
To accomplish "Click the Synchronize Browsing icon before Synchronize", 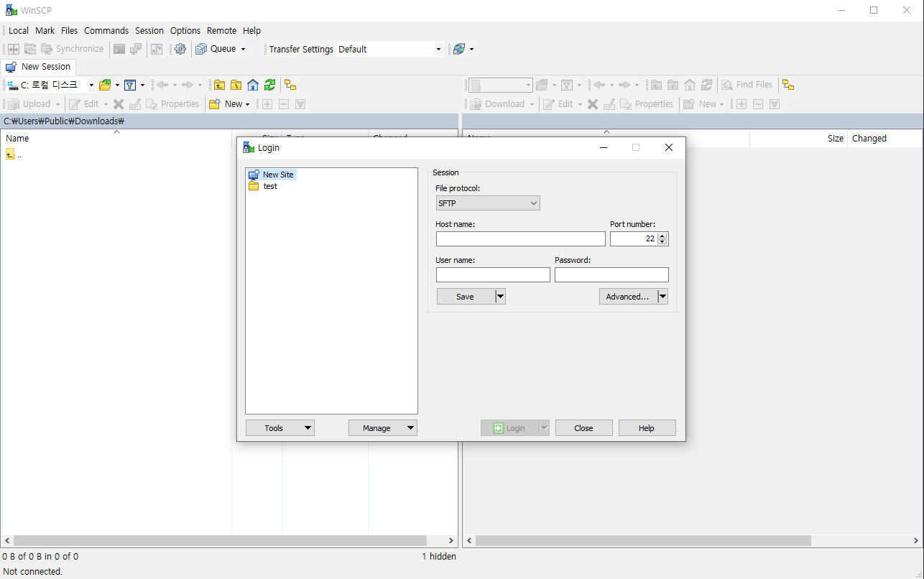I will coord(30,49).
